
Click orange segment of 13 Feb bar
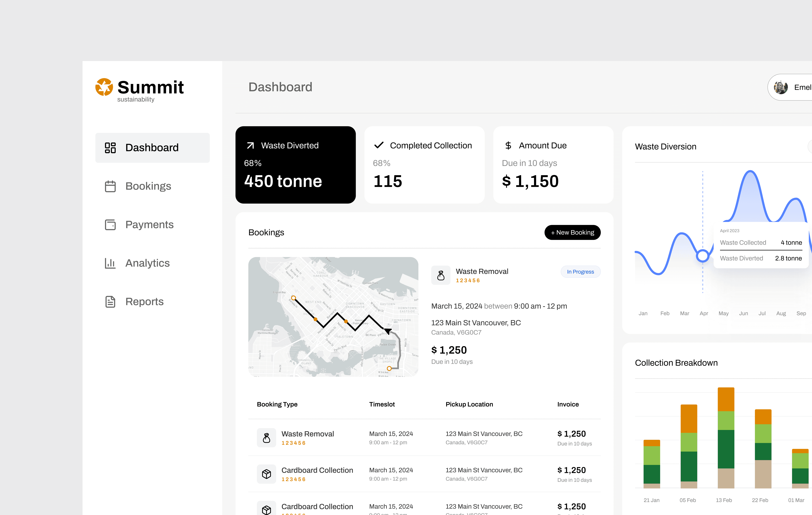click(x=726, y=399)
